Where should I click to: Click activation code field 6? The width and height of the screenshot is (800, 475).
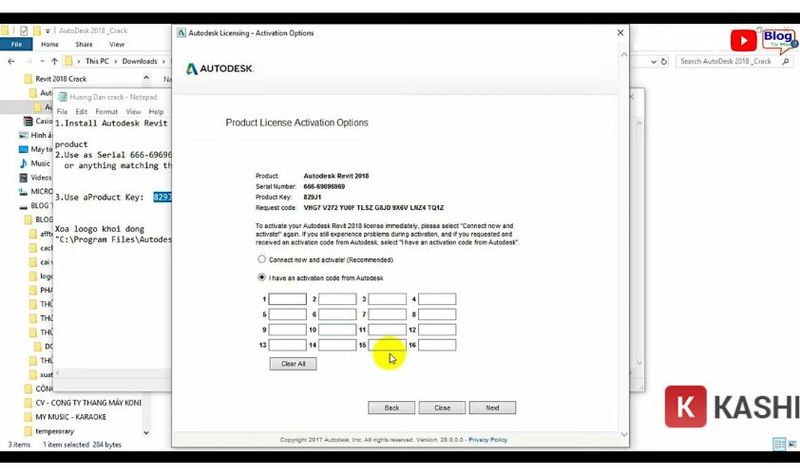[337, 314]
